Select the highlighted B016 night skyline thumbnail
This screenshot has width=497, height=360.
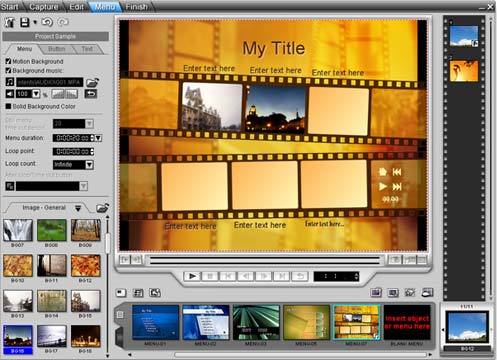(18, 337)
